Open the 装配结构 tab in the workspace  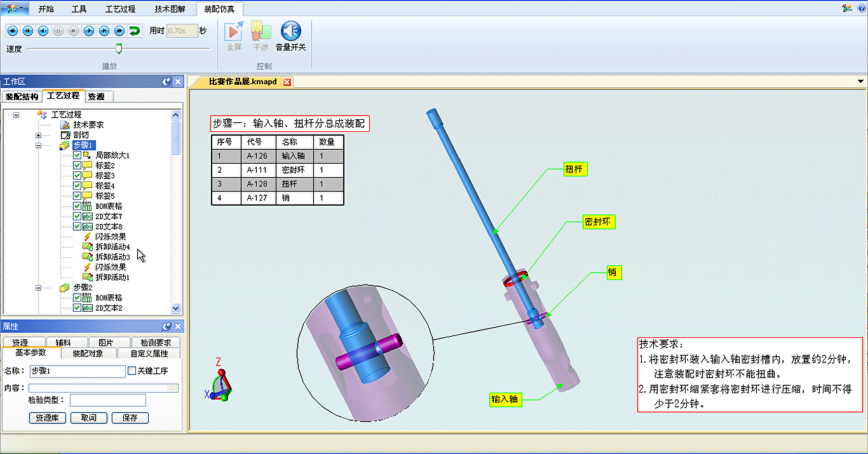click(22, 96)
